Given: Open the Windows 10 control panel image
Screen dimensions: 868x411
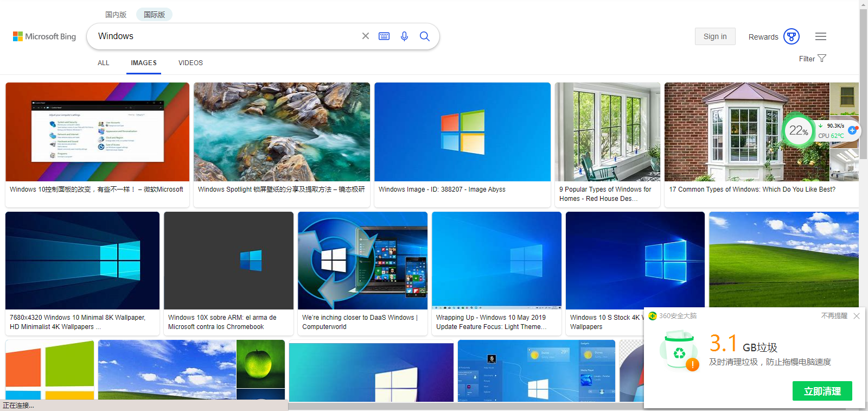Looking at the screenshot, I should click(x=98, y=132).
